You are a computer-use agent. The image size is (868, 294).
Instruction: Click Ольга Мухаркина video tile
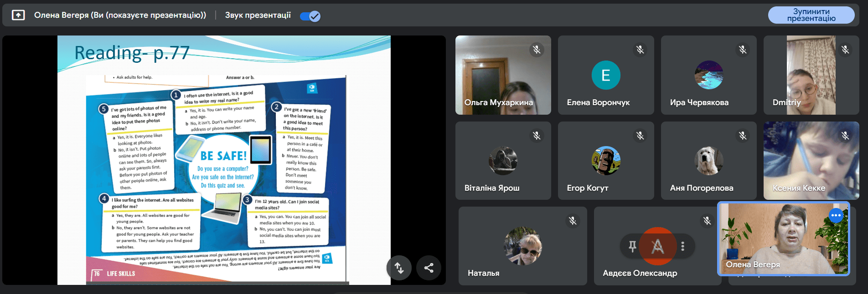503,75
